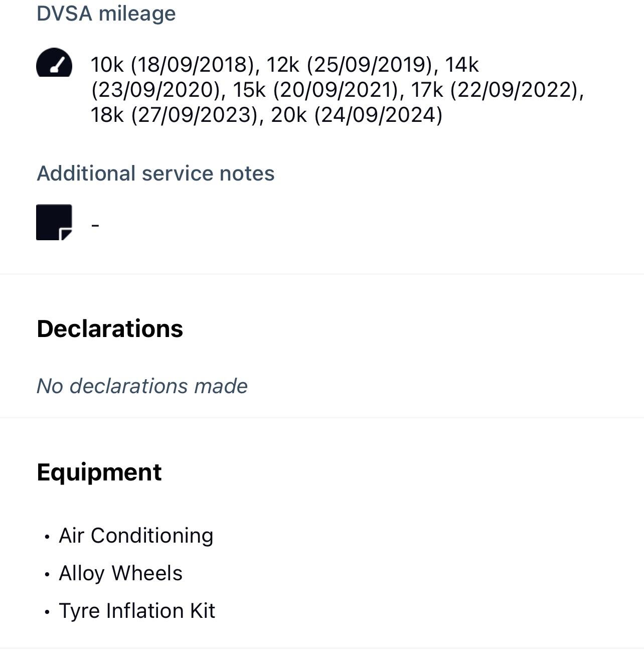
Task: Click the 17k (22/09/2022) mileage record
Action: 497,90
